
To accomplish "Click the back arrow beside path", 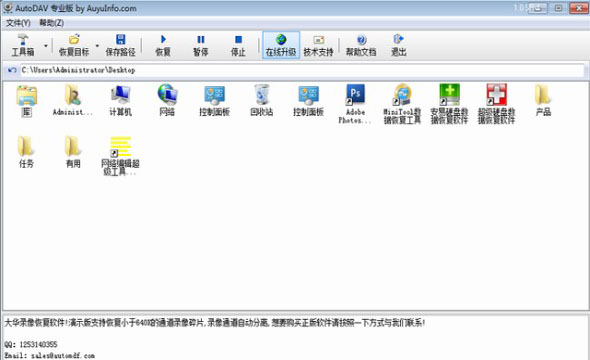I will coord(12,70).
